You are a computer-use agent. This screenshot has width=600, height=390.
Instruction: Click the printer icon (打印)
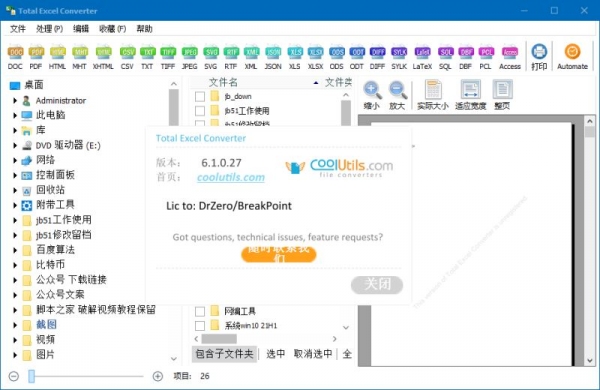pos(539,57)
